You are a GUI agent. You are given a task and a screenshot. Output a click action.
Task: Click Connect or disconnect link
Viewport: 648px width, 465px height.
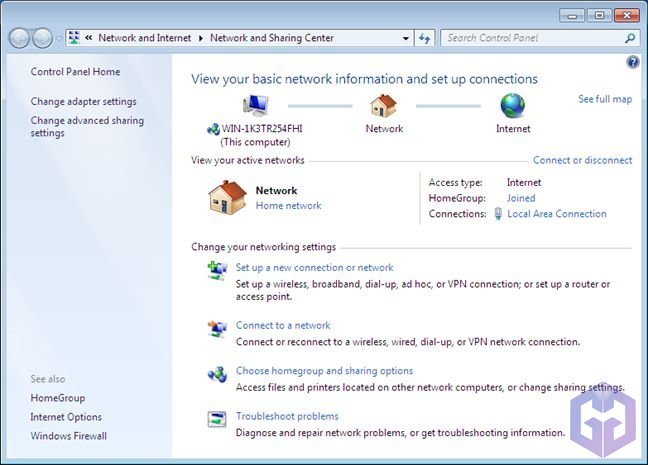(582, 160)
